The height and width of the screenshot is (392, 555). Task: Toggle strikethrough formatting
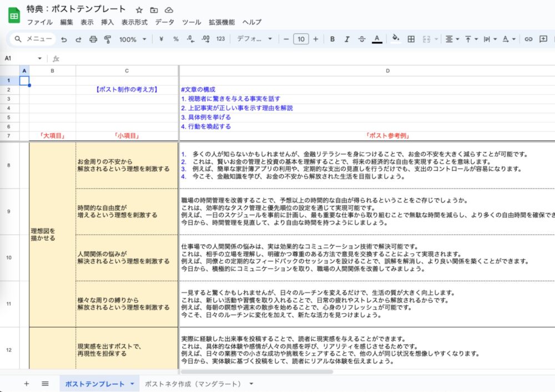pyautogui.click(x=362, y=39)
